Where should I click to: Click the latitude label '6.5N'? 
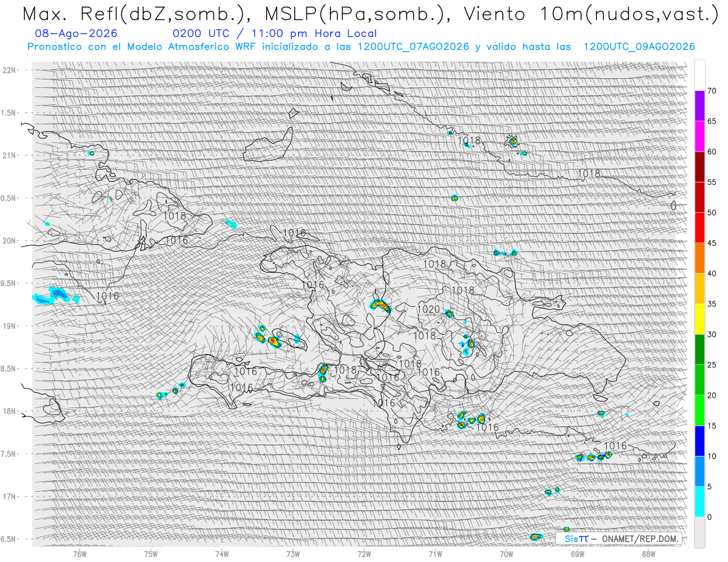pos(8,539)
